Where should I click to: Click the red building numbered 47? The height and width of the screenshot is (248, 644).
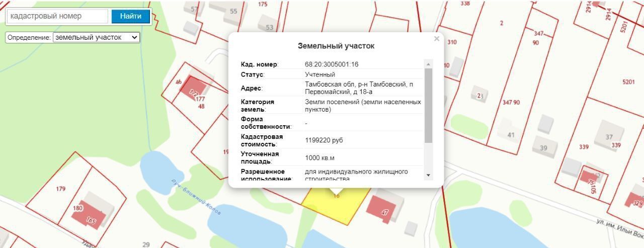(x=383, y=208)
